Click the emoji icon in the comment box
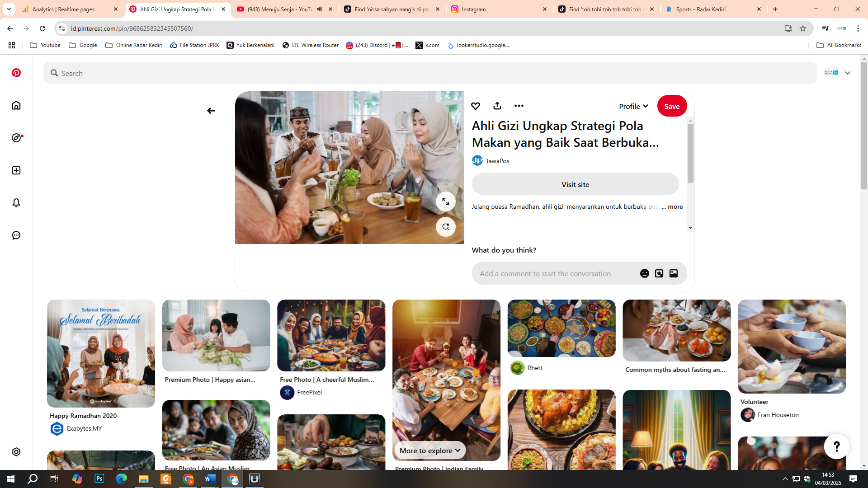Screen dimensions: 868x488 pyautogui.click(x=644, y=273)
